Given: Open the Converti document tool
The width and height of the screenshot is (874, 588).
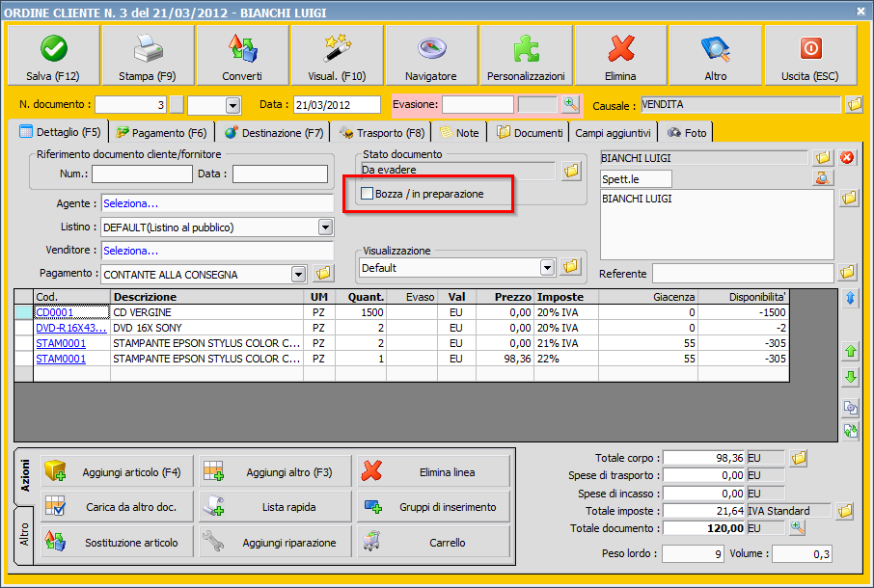Looking at the screenshot, I should click(242, 55).
